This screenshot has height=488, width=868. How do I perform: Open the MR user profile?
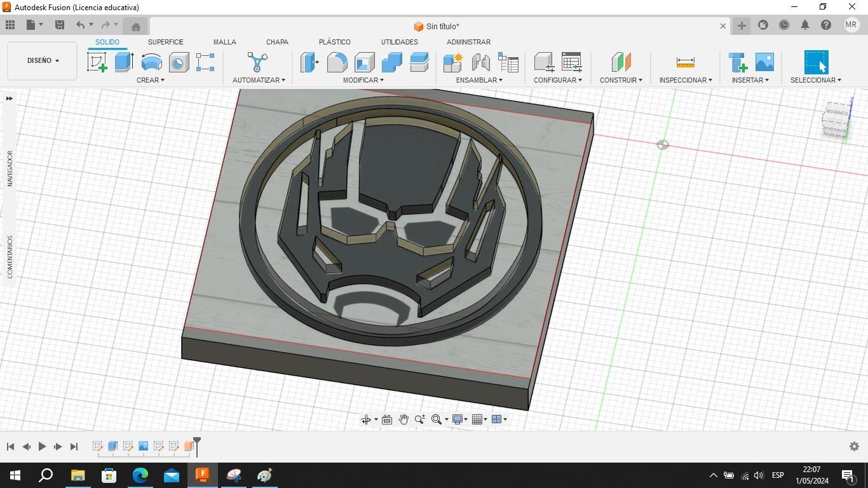coord(851,25)
